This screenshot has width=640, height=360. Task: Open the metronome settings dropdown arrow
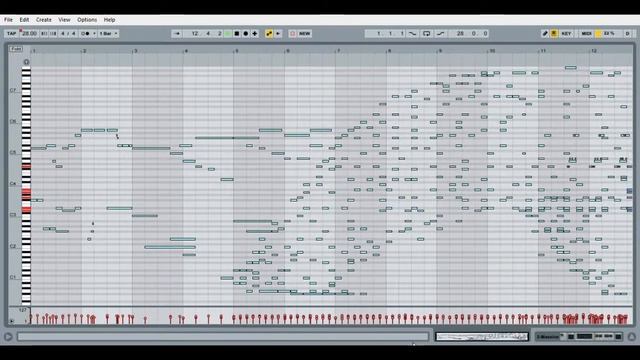[x=94, y=33]
